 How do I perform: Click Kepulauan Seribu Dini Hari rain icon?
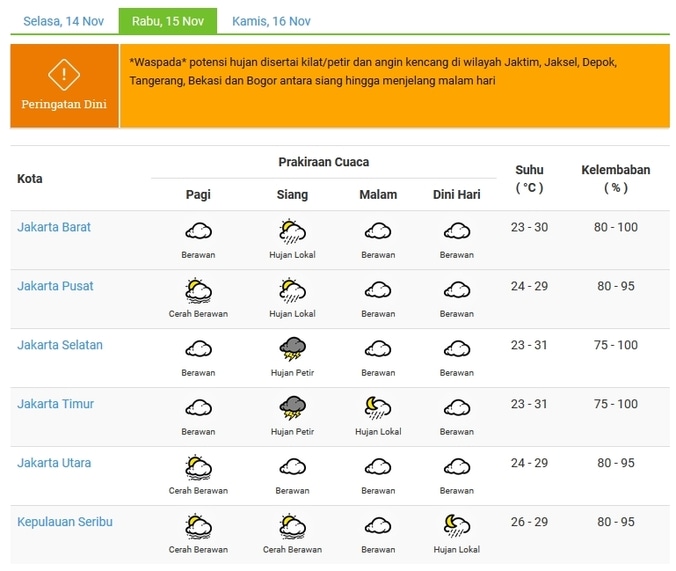coord(456,526)
